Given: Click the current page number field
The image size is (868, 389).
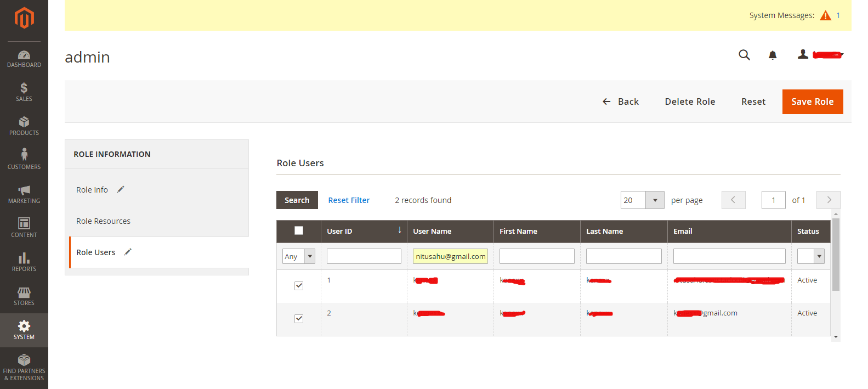Looking at the screenshot, I should point(774,200).
